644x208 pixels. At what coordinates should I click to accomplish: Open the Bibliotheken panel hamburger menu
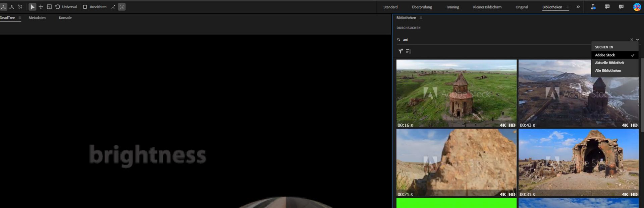(421, 18)
